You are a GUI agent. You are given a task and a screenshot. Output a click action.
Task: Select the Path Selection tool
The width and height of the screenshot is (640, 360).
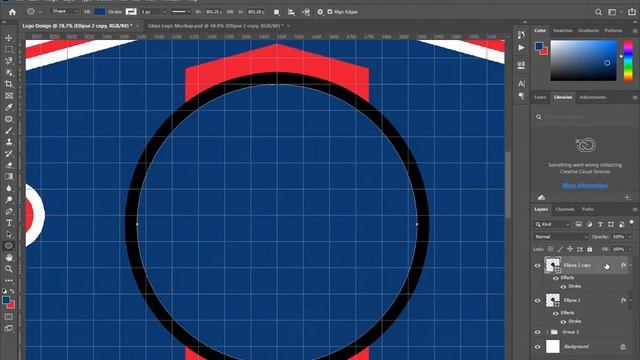pos(9,234)
